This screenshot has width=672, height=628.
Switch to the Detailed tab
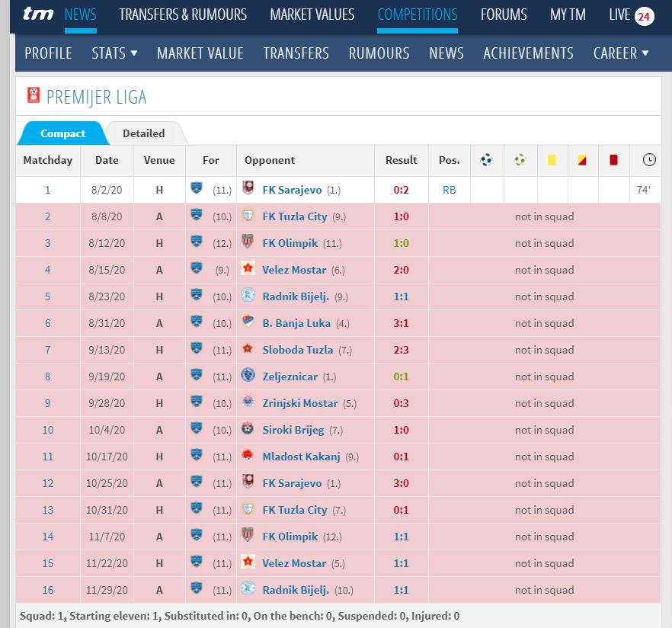(x=143, y=133)
